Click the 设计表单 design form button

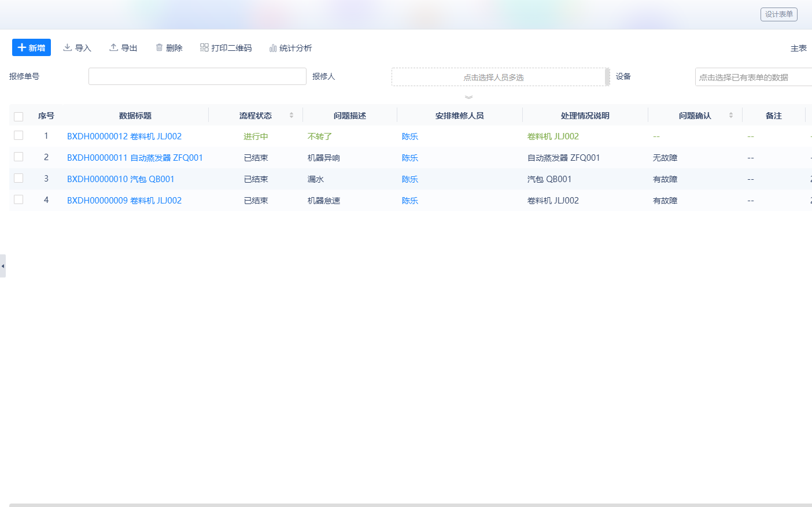pos(778,14)
